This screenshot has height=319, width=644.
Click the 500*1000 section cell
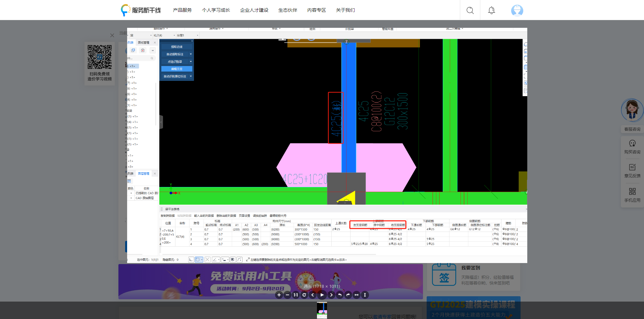[x=303, y=244]
